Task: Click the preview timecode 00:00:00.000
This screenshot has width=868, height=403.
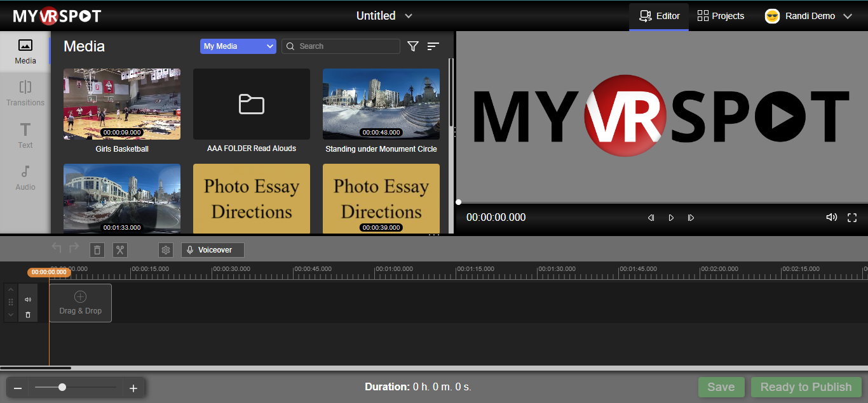Action: (496, 217)
